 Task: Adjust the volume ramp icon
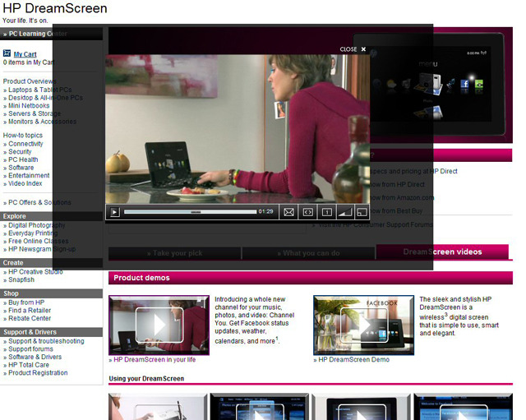coord(345,212)
